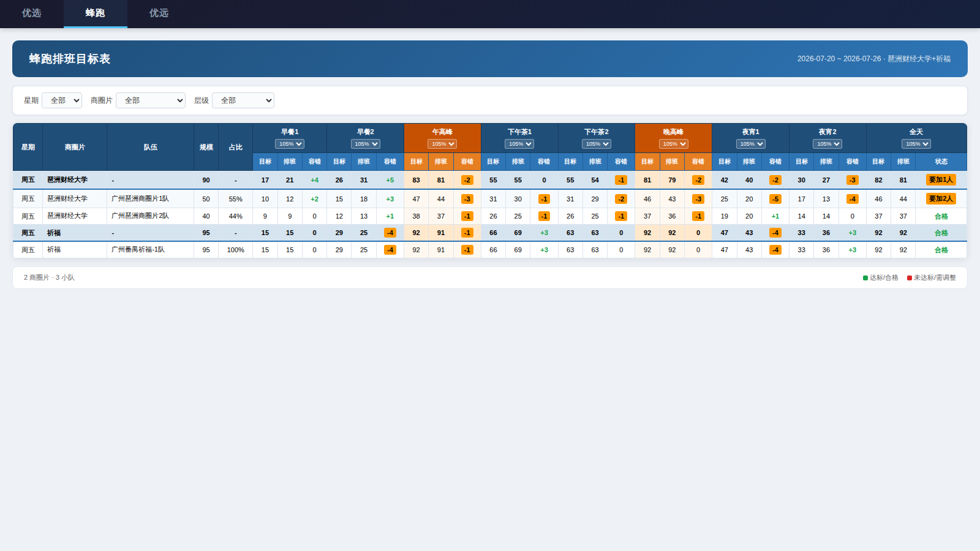The image size is (980, 551).
Task: Click the 55% share cell
Action: tap(236, 199)
